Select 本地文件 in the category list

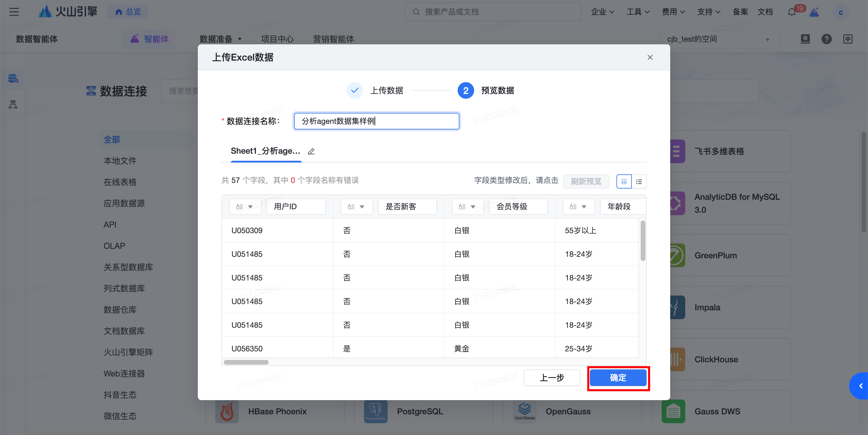tap(120, 161)
